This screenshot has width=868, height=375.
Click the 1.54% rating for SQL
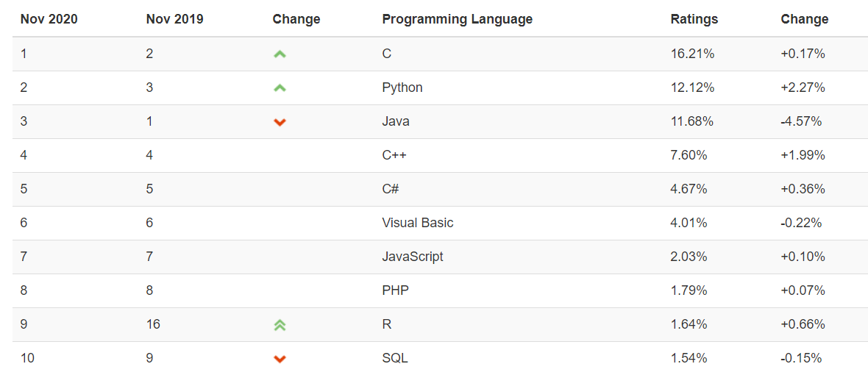[689, 358]
